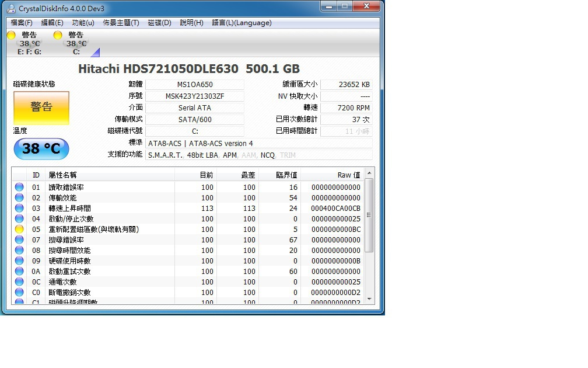
Task: Click the drive letter field showing C:
Action: pos(195,131)
